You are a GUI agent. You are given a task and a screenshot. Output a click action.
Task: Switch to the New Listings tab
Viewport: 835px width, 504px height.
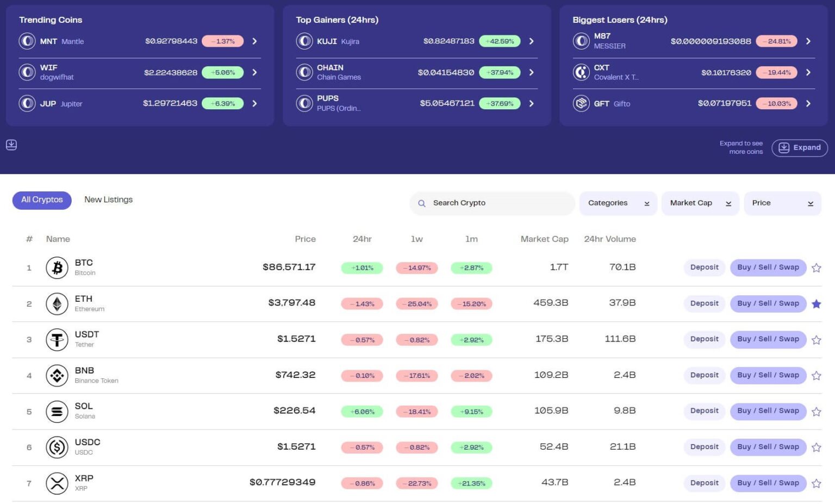tap(108, 200)
